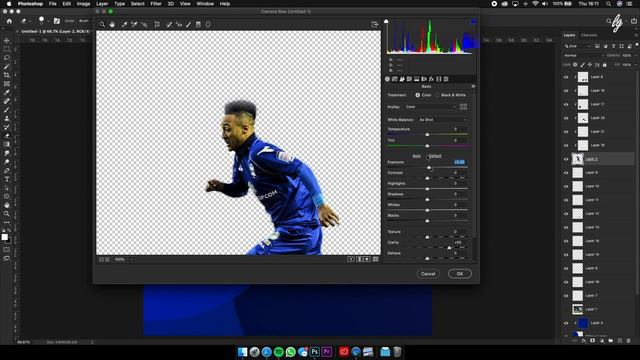The height and width of the screenshot is (360, 640).
Task: Click the Clarity slider handle
Action: pos(449,247)
